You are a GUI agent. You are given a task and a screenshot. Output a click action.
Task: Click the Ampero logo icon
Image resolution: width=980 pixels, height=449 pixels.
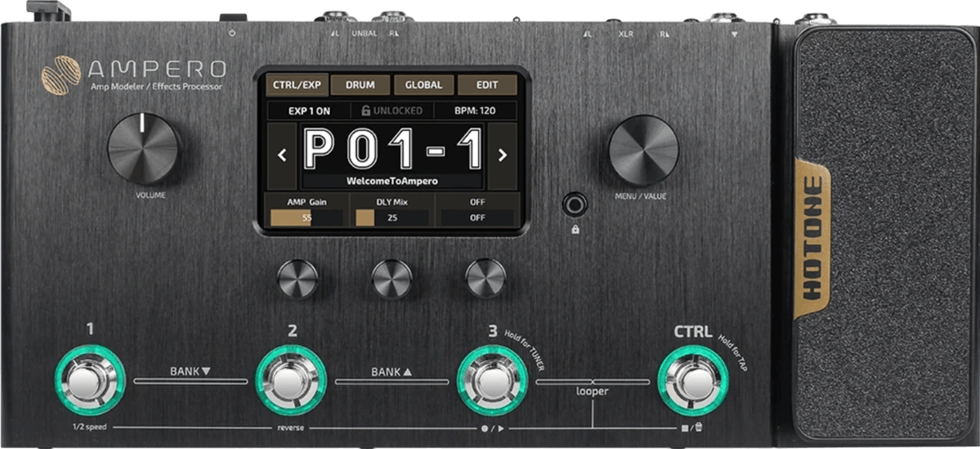click(x=59, y=73)
